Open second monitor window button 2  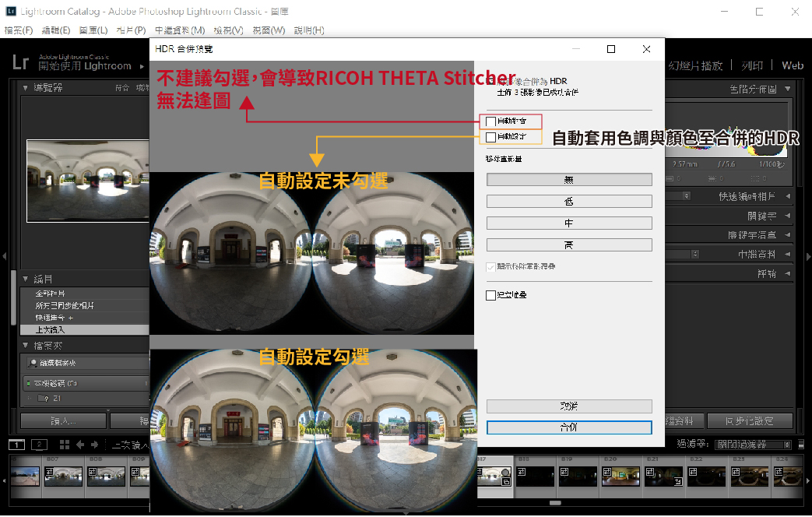[40, 445]
